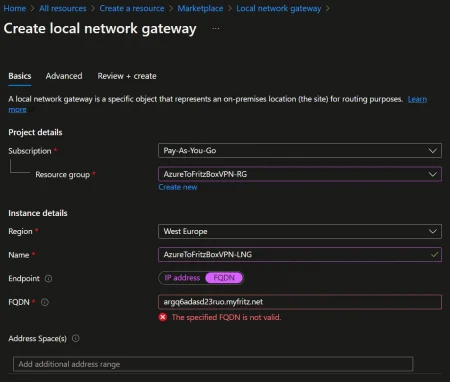Click the green checkmark in Name field
The width and height of the screenshot is (450, 382).
tap(434, 255)
